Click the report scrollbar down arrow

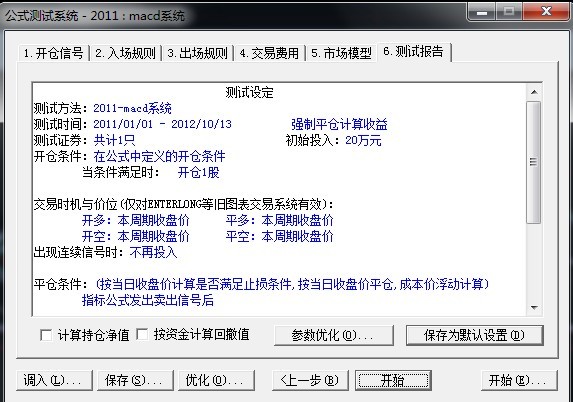pyautogui.click(x=534, y=308)
